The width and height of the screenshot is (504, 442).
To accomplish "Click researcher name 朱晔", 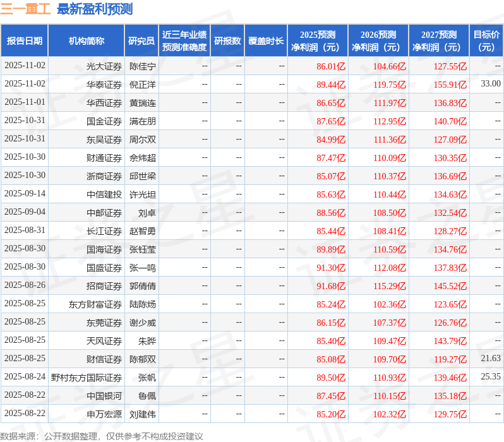I will click(147, 342).
